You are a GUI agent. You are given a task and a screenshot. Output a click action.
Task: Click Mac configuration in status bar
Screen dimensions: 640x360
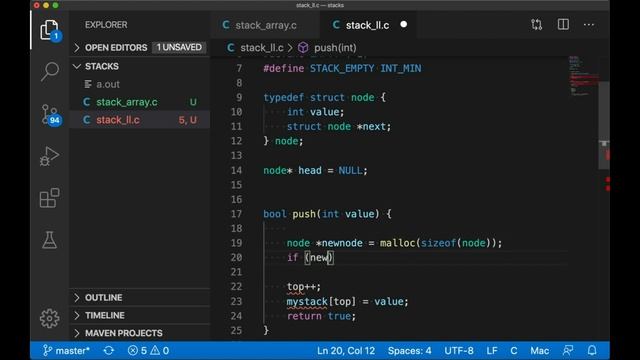click(539, 351)
